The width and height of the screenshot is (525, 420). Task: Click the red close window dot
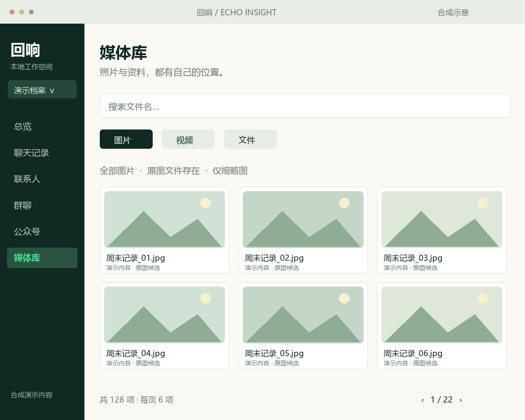click(12, 12)
